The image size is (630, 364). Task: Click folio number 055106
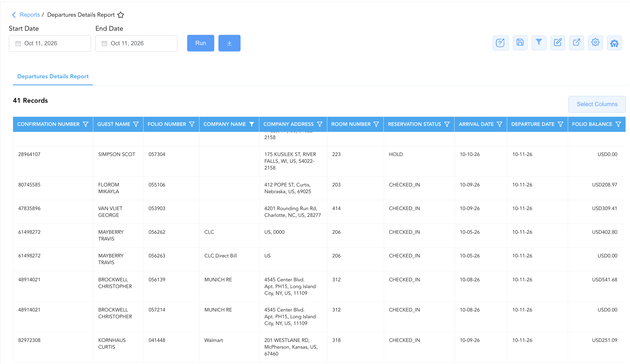point(157,185)
